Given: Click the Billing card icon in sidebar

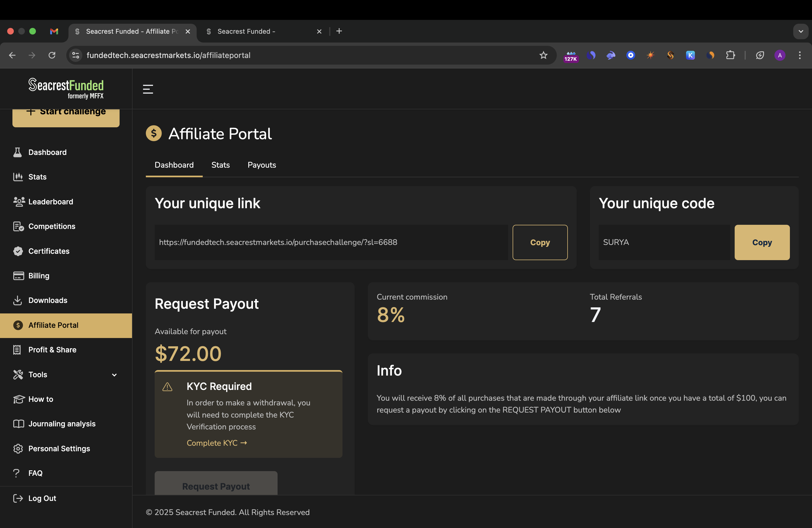Looking at the screenshot, I should [19, 276].
